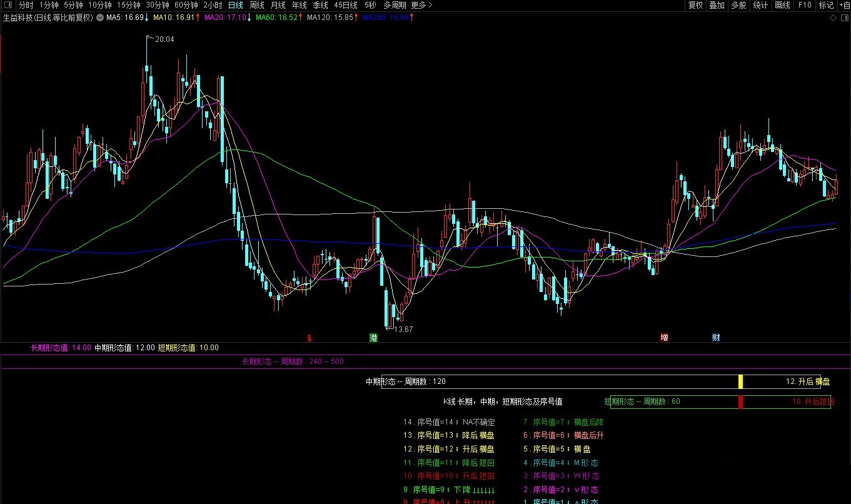851x504 pixels.
Task: Click the 中期形态 -- 周期数 : 120 label
Action: coord(406,381)
